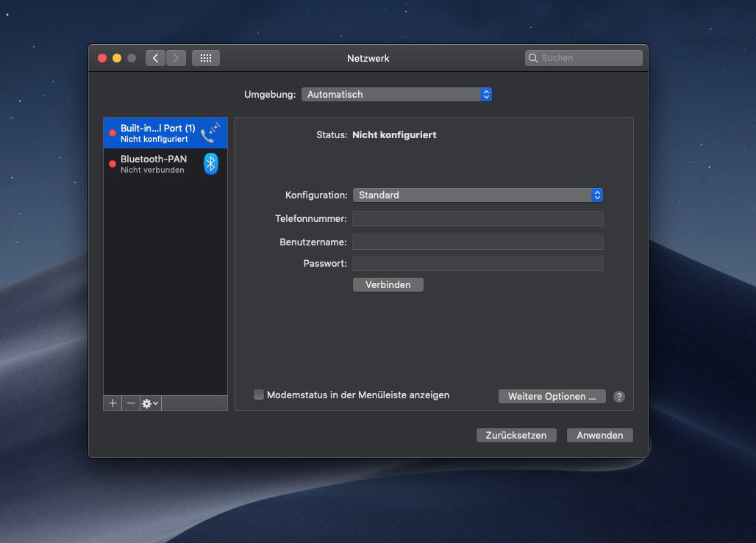This screenshot has width=756, height=543.
Task: Open the gear action menu
Action: click(150, 403)
